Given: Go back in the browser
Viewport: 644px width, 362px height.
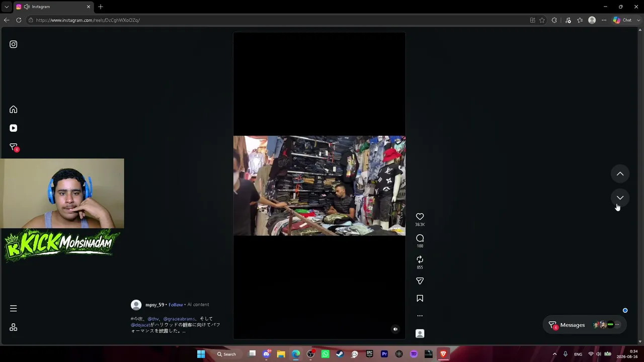Looking at the screenshot, I should click(7, 20).
